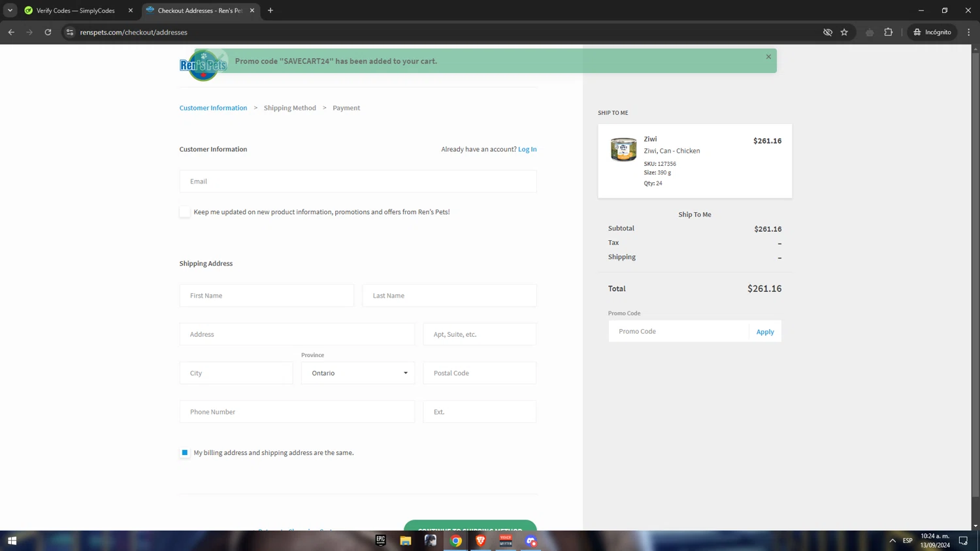Click the Promo Code input field

point(678,332)
